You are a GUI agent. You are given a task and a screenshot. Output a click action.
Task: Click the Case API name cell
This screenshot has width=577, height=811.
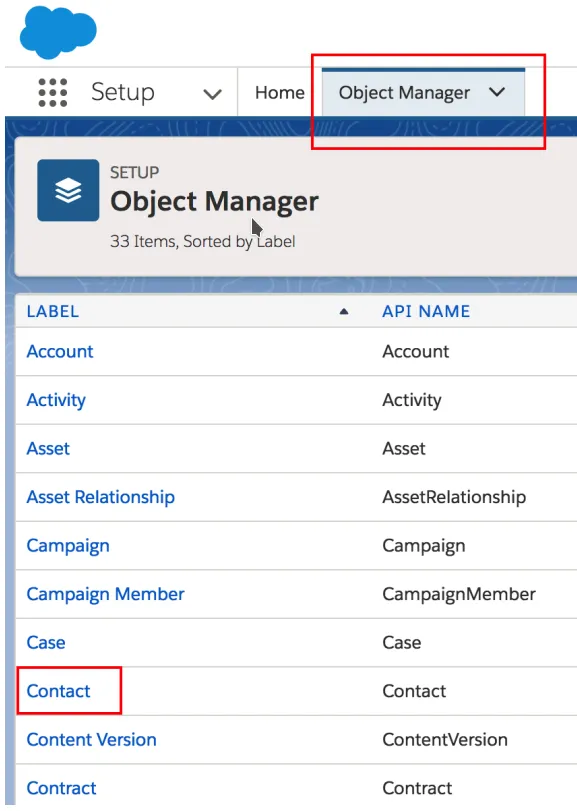[402, 643]
